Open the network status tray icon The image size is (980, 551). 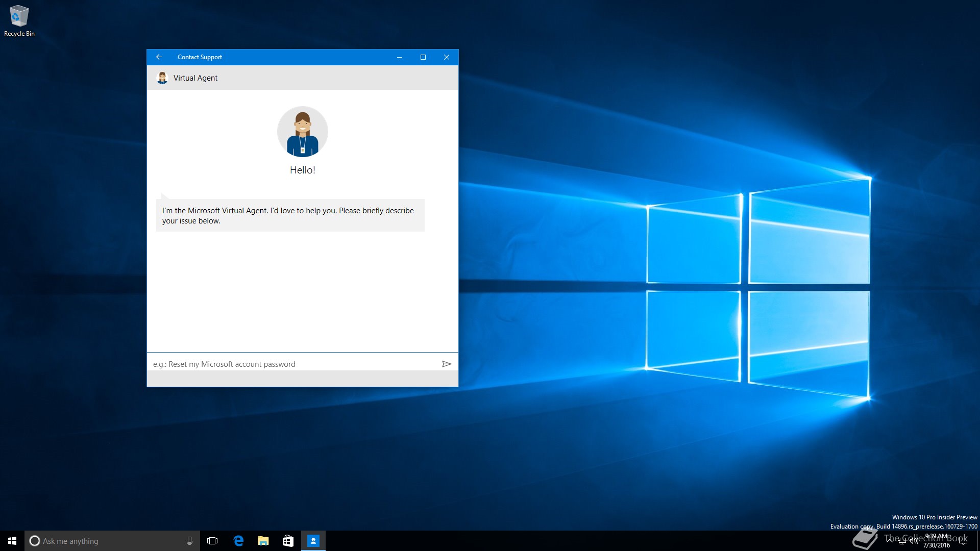[x=902, y=541]
